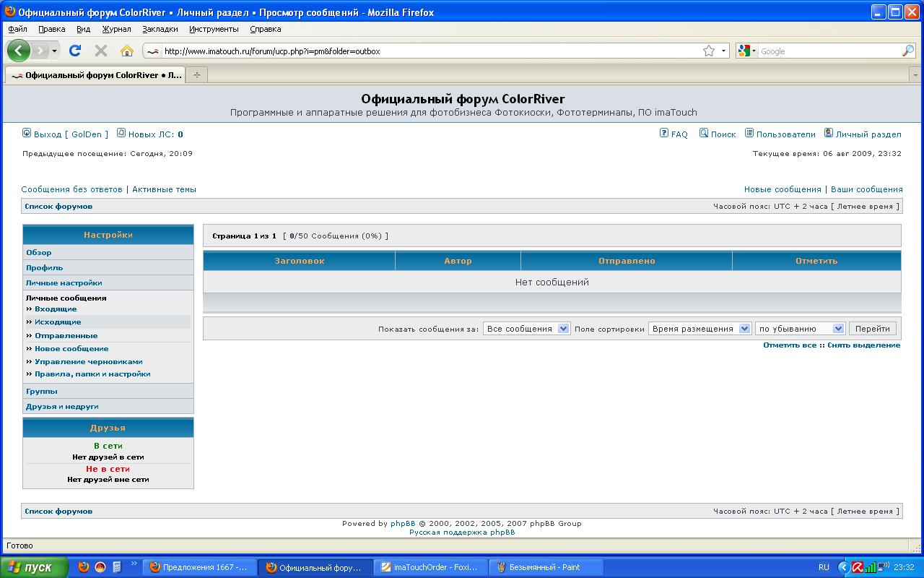Click the magnifier icon beside Поиск
This screenshot has height=578, width=924.
704,133
